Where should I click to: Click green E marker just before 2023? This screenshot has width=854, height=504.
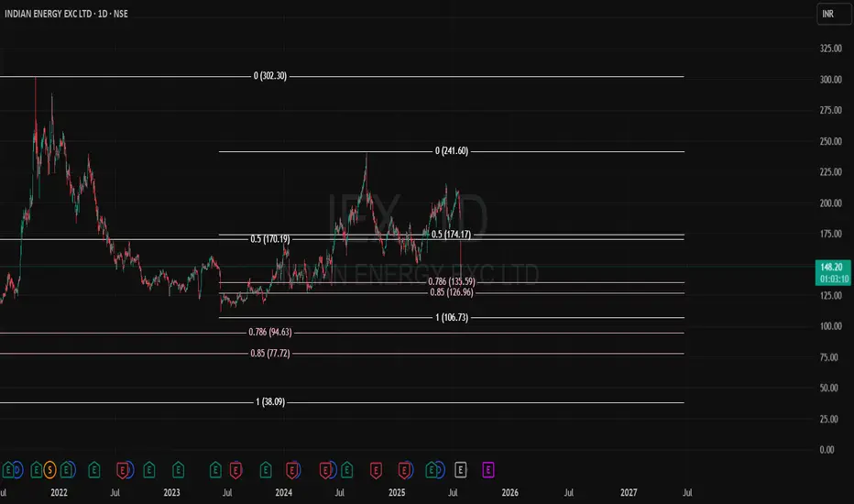click(x=149, y=470)
